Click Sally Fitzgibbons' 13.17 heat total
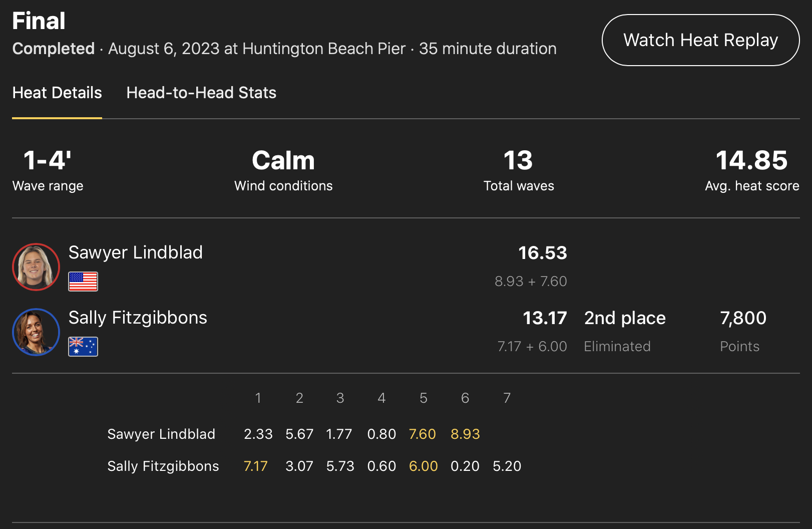 [x=545, y=318]
